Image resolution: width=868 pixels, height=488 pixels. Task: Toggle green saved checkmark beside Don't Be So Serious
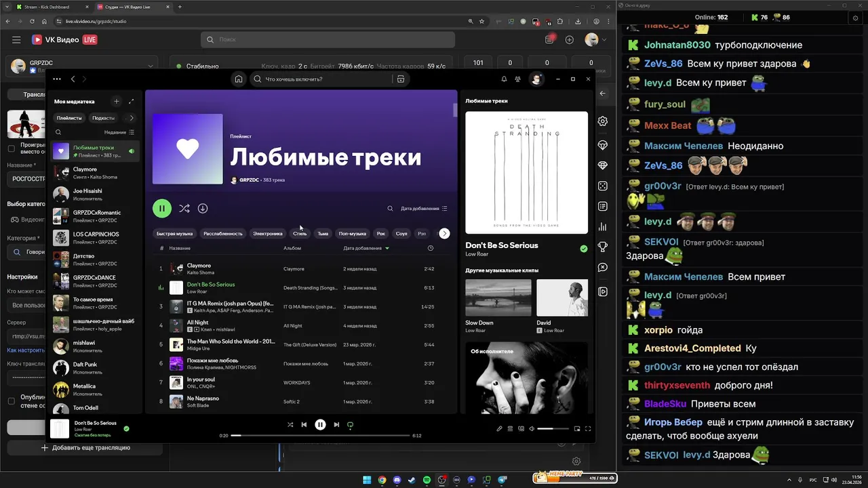584,249
